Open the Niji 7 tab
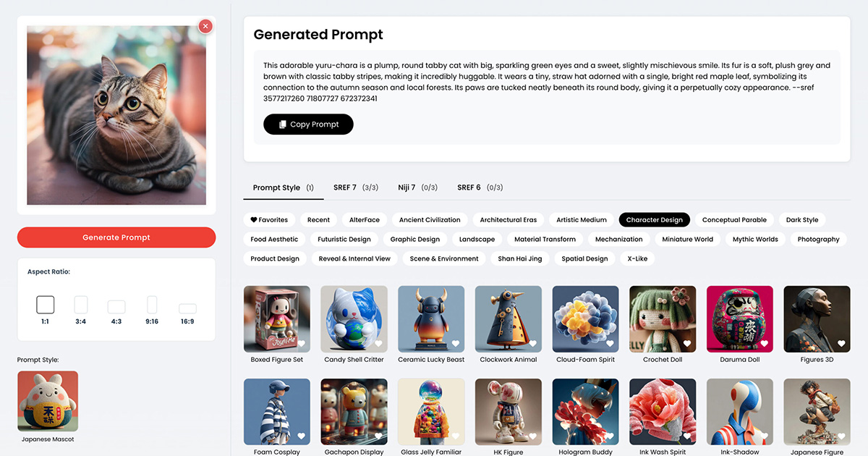Image resolution: width=868 pixels, height=456 pixels. click(x=418, y=187)
